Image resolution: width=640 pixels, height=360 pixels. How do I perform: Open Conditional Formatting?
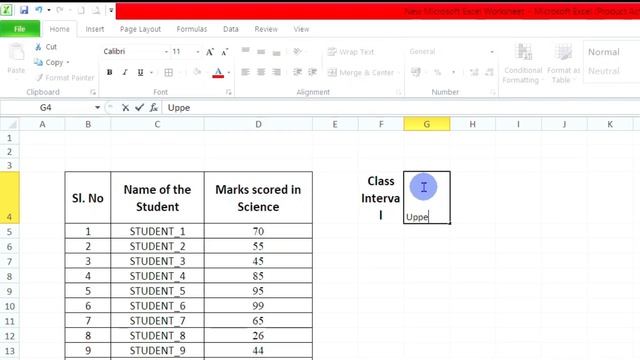(x=523, y=63)
